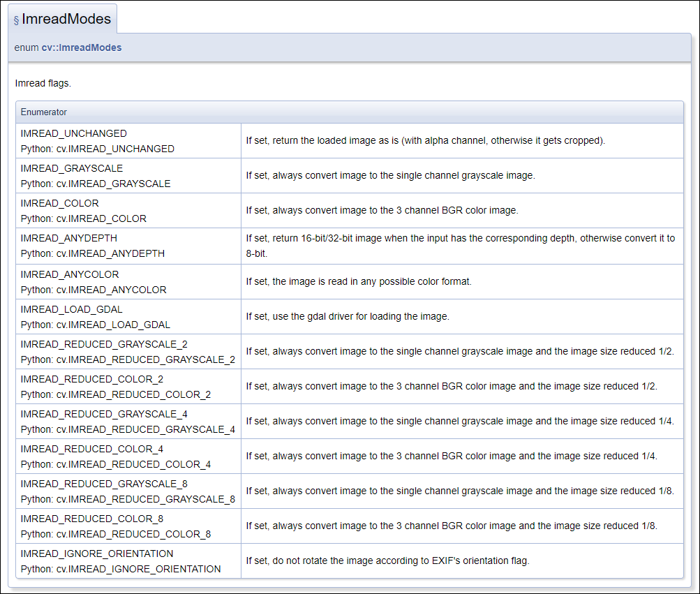700x594 pixels.
Task: Click the Enumerator table header
Action: 44,112
